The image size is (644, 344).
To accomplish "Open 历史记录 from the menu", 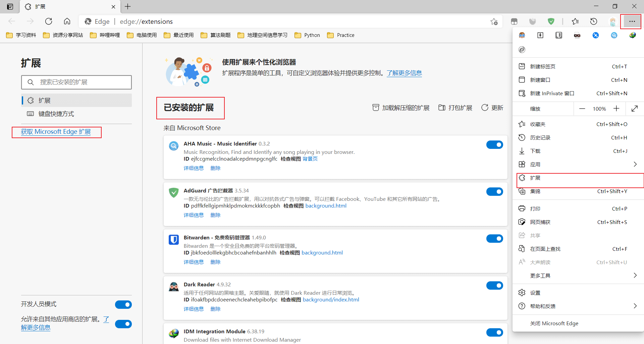I will (x=578, y=137).
